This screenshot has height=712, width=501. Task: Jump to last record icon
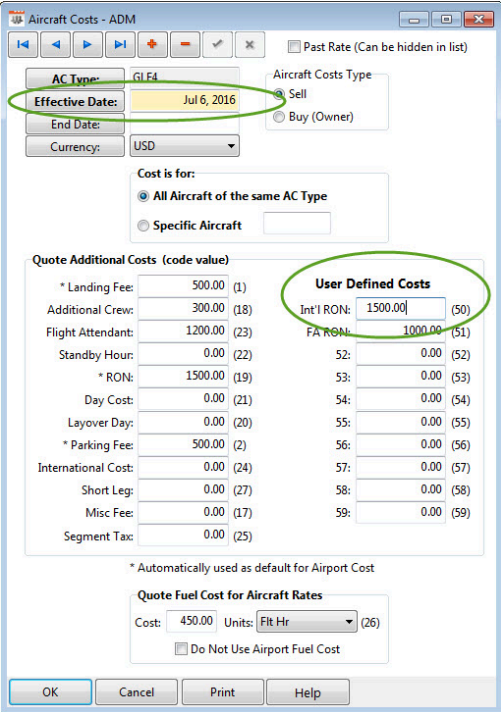click(120, 44)
